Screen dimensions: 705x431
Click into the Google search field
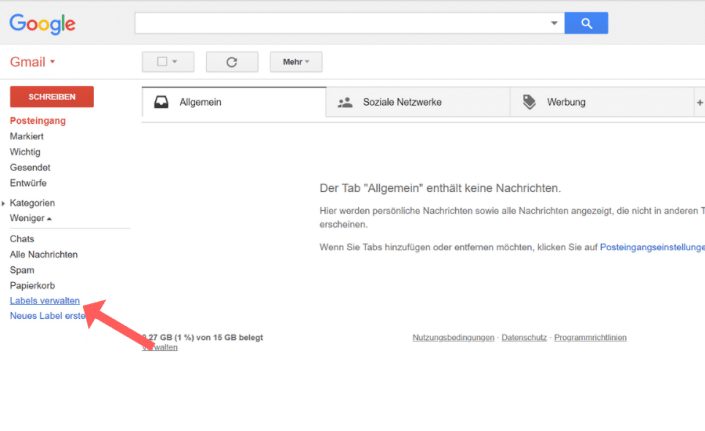[x=340, y=23]
